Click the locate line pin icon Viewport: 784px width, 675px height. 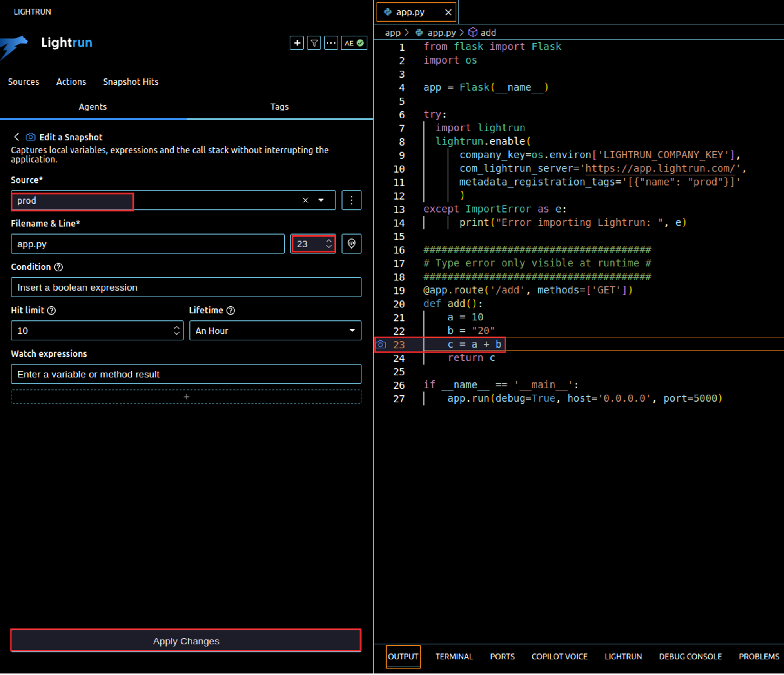click(x=351, y=244)
